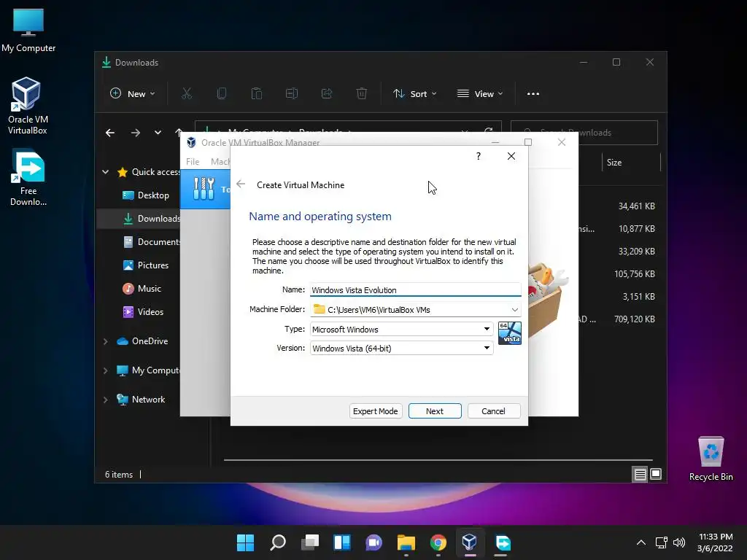
Task: Open Widgets on the taskbar
Action: 342,542
